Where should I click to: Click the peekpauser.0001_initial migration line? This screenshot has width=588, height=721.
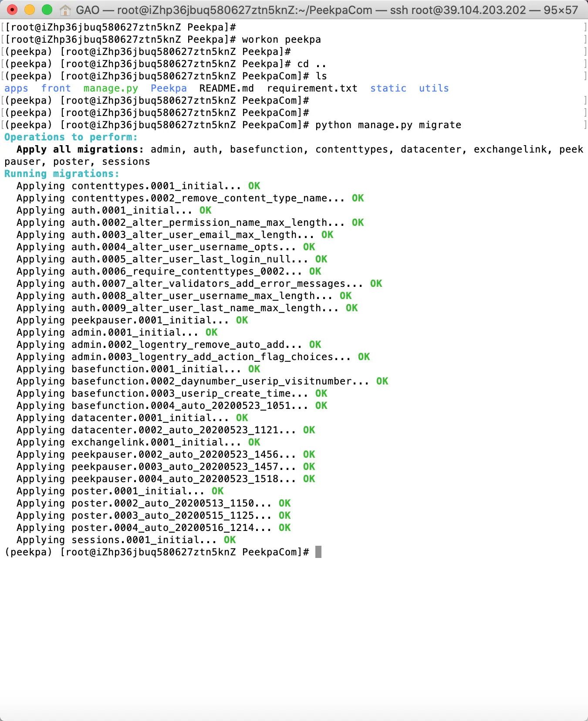(x=132, y=320)
